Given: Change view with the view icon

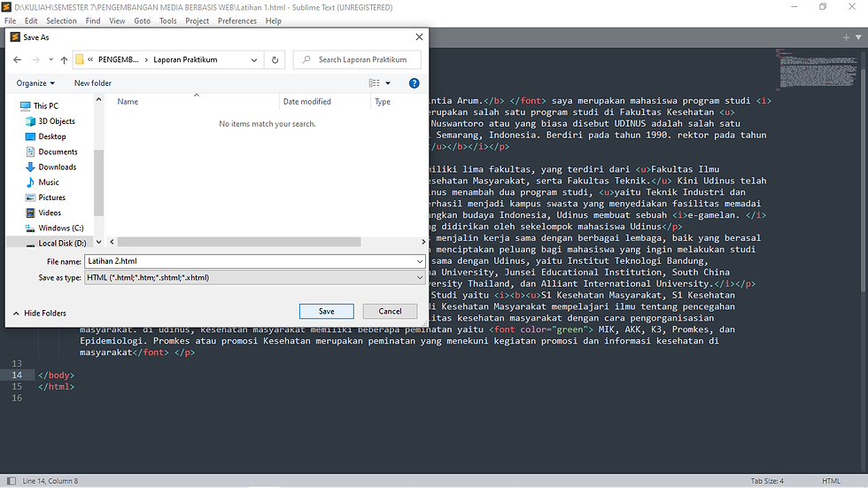Looking at the screenshot, I should (x=374, y=83).
